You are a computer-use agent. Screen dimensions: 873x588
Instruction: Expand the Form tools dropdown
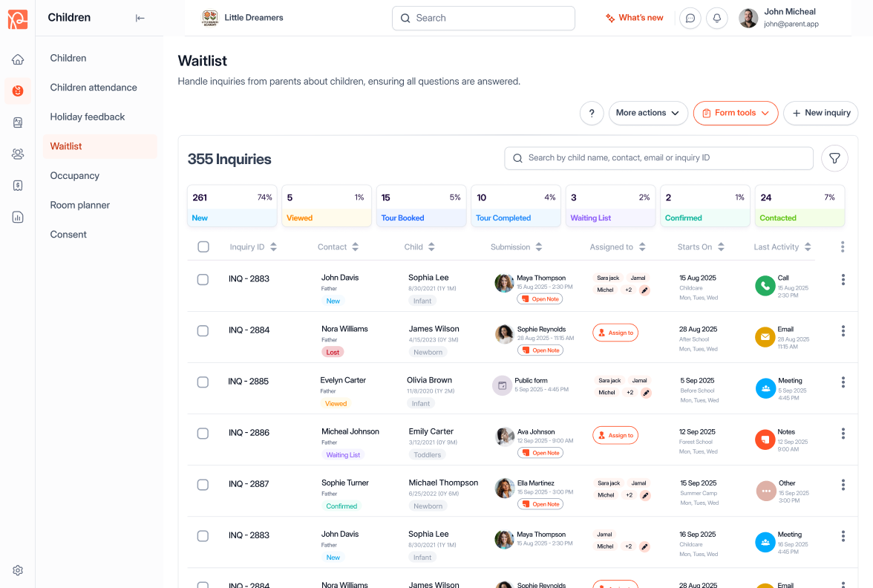click(x=736, y=113)
